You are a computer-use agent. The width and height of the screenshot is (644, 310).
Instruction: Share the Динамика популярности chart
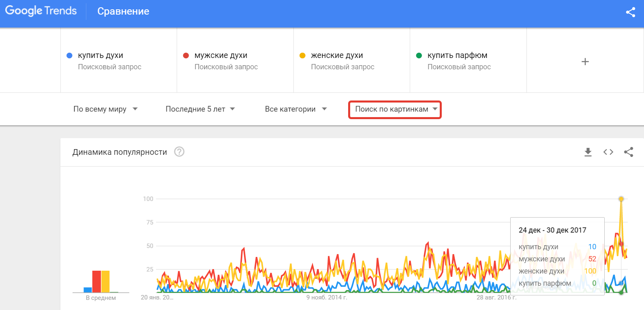point(629,152)
